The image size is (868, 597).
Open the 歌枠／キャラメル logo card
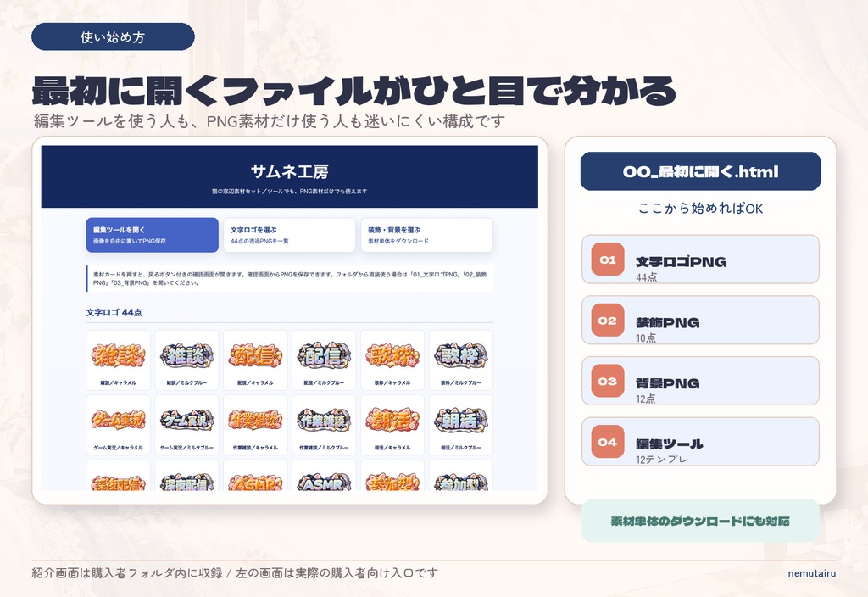(x=392, y=360)
